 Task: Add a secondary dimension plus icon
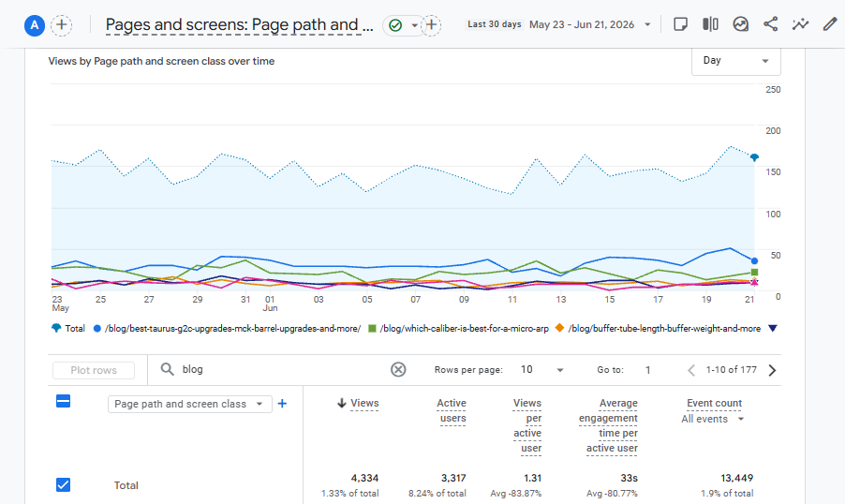pos(282,404)
